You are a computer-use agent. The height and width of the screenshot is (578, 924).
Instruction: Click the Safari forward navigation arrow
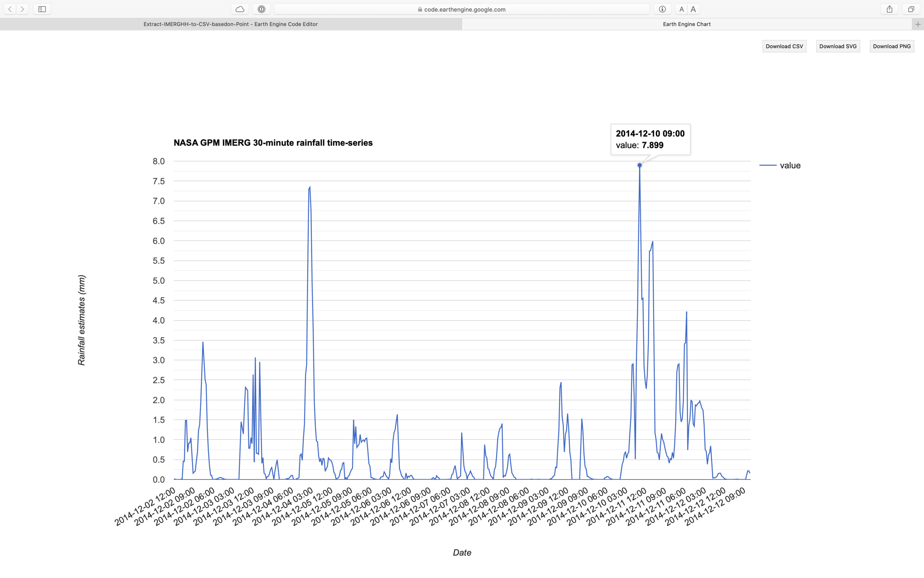point(23,9)
